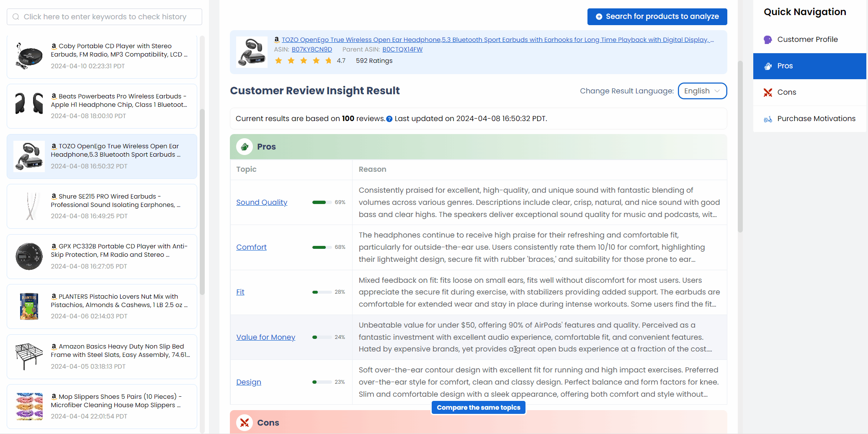Select Pros in Quick Navigation
The image size is (868, 434).
(x=809, y=66)
